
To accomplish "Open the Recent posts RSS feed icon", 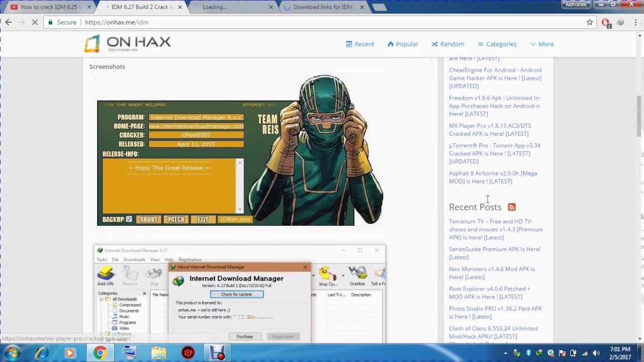I will point(512,207).
